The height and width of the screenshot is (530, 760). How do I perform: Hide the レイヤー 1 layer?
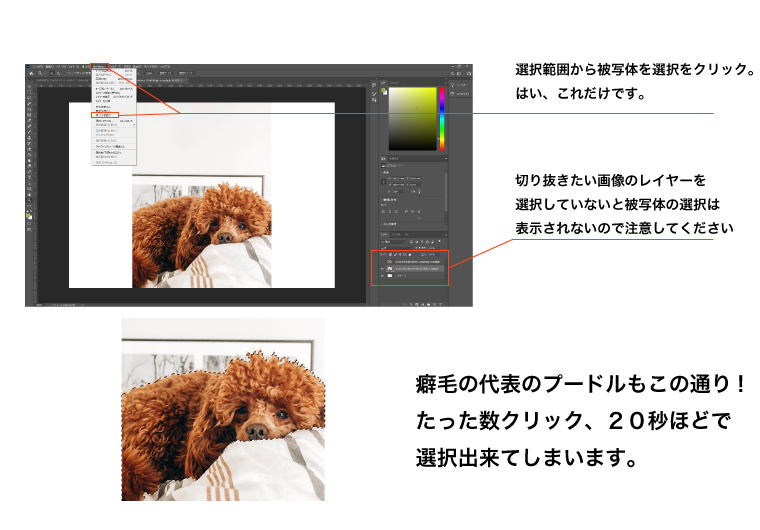coord(382,275)
